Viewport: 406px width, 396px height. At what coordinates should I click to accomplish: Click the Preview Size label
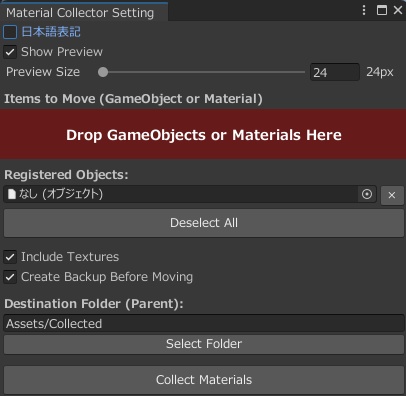point(43,72)
